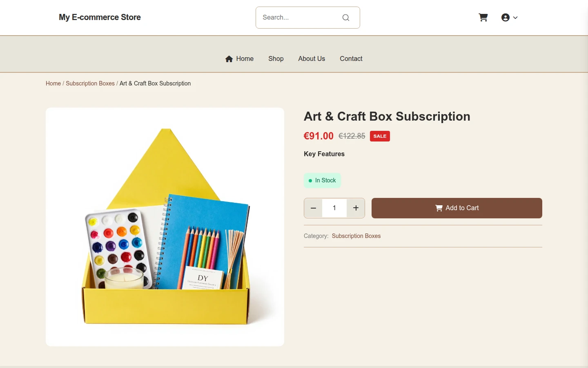588x368 pixels.
Task: Focus the Search input field
Action: pyautogui.click(x=307, y=18)
